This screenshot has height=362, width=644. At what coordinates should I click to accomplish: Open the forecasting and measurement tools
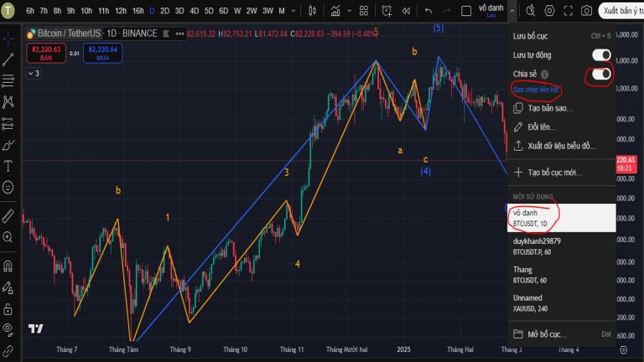coord(8,123)
